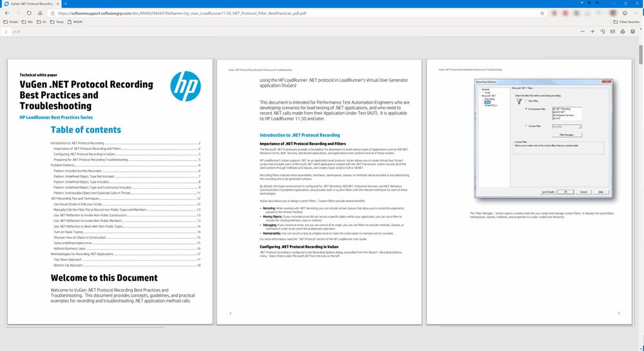
Task: Open TOC entry Use Visual Studio to Edit your Script
Action: (127, 204)
